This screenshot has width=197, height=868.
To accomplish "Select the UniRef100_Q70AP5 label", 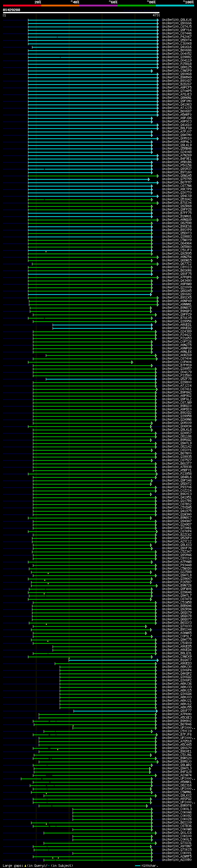I will (177, 91).
